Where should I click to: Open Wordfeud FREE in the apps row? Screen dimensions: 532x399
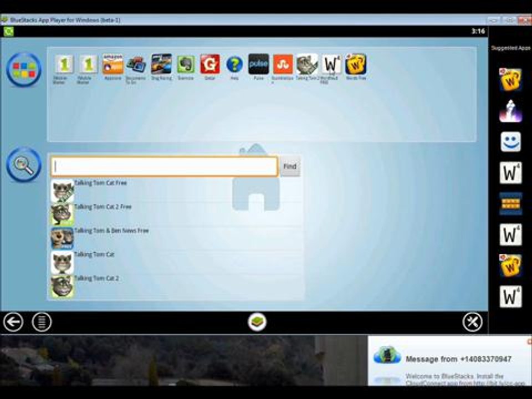click(331, 64)
